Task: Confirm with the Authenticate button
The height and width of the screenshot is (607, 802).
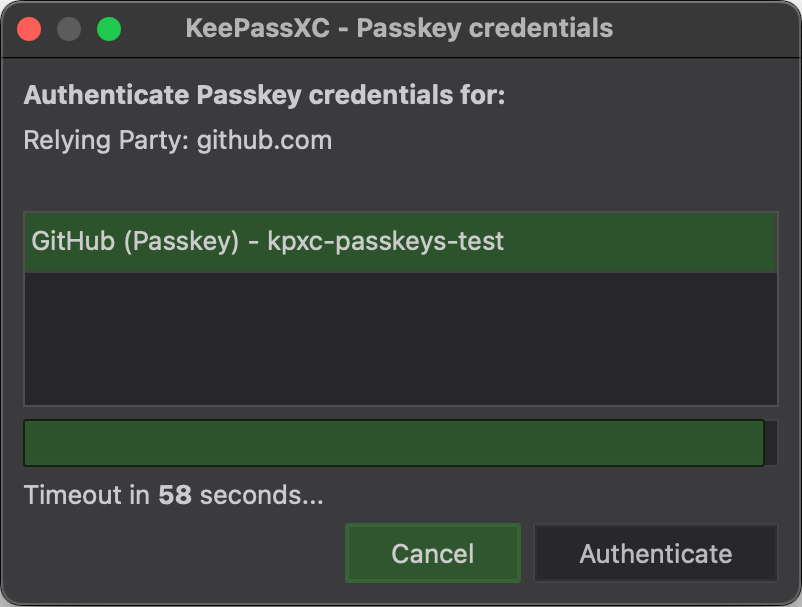Action: pyautogui.click(x=656, y=553)
